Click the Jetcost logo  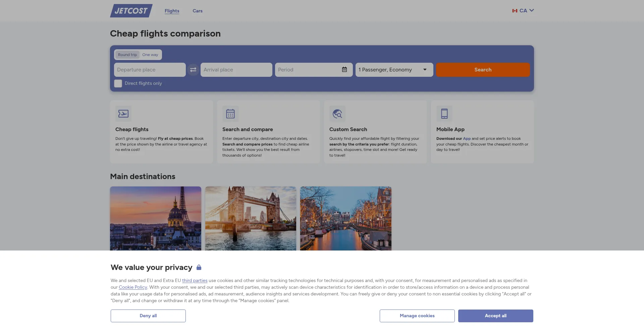(131, 11)
